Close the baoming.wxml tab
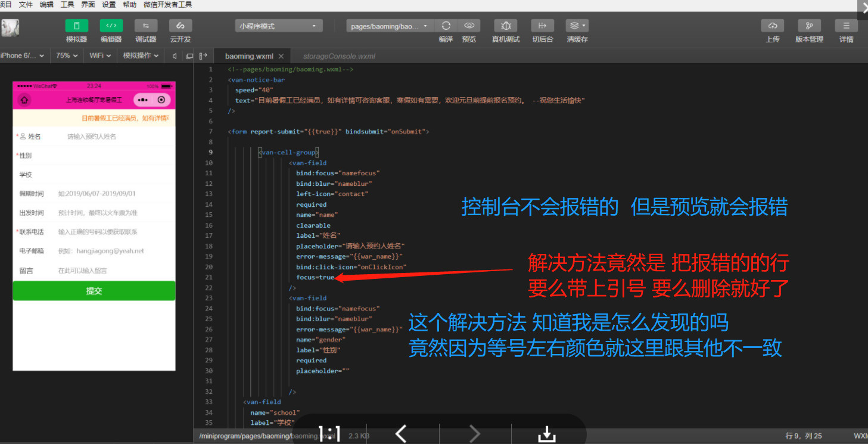 click(x=281, y=56)
